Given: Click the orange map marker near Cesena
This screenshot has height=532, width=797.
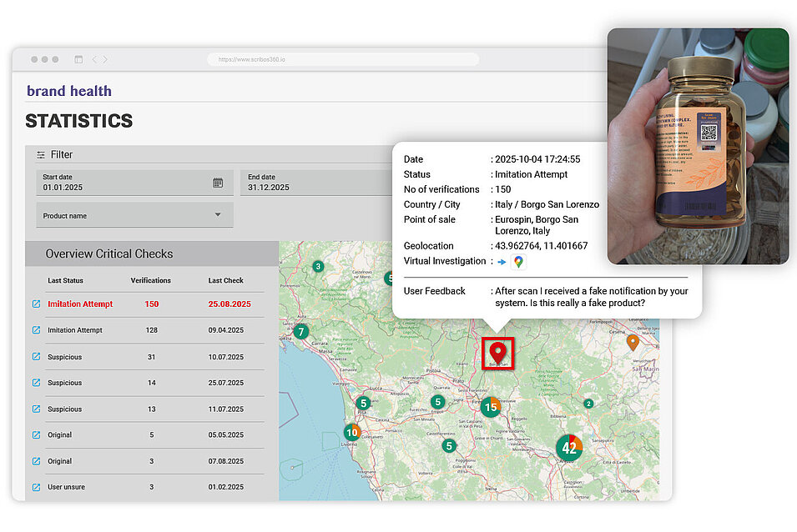Looking at the screenshot, I should point(633,341).
